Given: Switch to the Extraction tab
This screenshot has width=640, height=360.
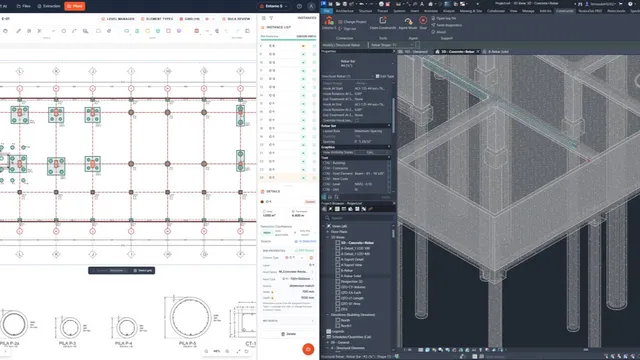Looking at the screenshot, I should pyautogui.click(x=49, y=6).
